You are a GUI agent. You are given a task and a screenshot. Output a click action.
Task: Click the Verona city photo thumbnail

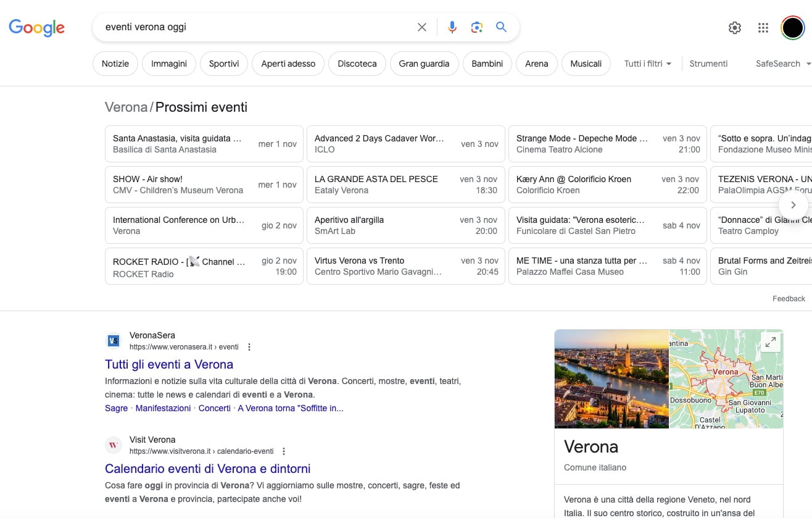(x=611, y=379)
